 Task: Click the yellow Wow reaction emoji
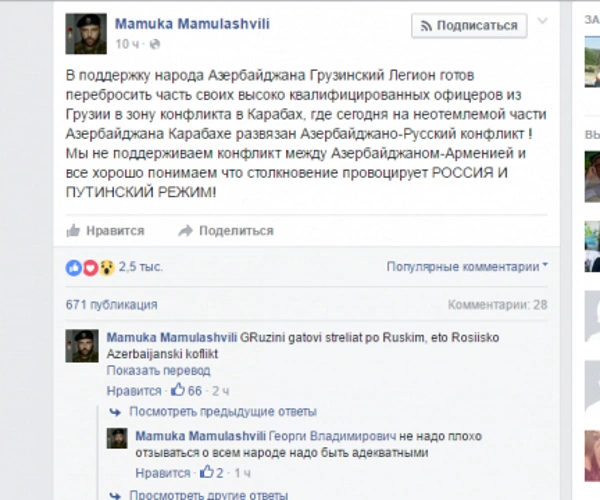[107, 267]
